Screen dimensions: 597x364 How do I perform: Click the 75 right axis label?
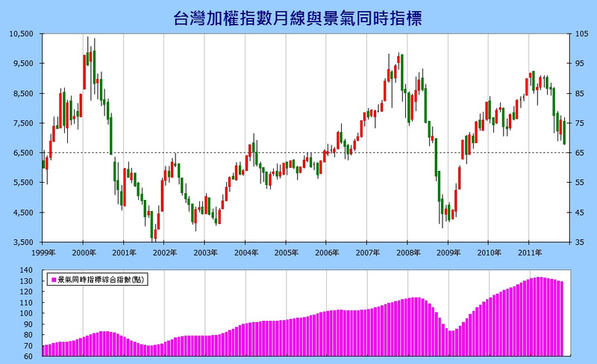pos(580,123)
